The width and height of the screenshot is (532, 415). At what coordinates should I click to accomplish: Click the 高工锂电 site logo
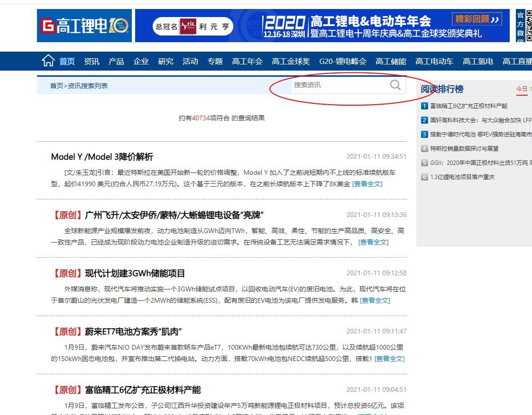(x=84, y=26)
